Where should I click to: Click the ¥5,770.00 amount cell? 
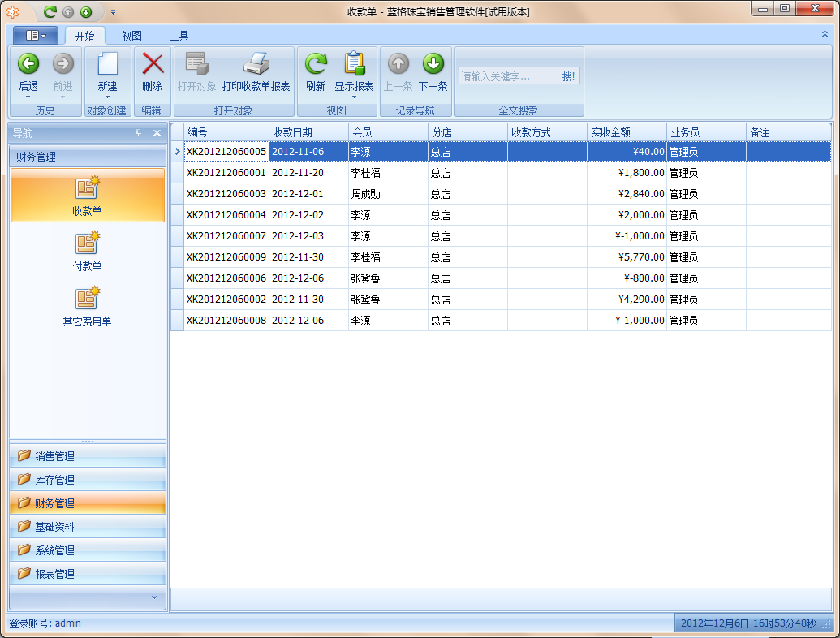(x=627, y=257)
